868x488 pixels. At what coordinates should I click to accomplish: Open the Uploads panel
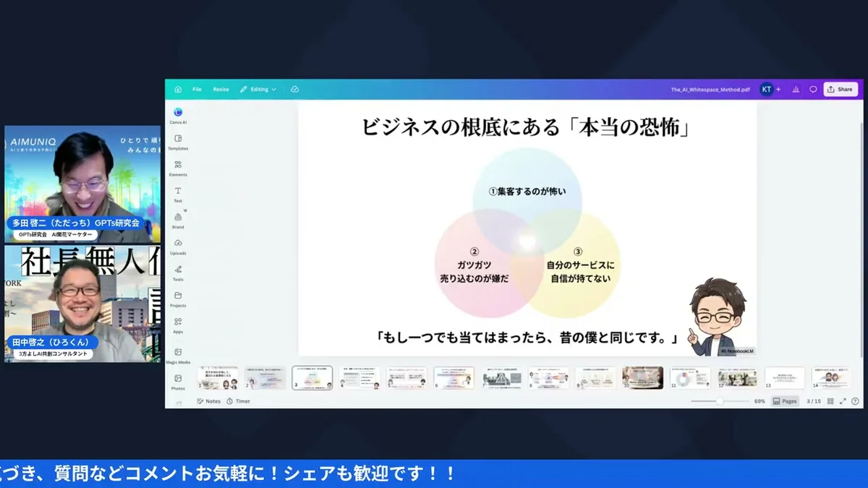tap(178, 246)
